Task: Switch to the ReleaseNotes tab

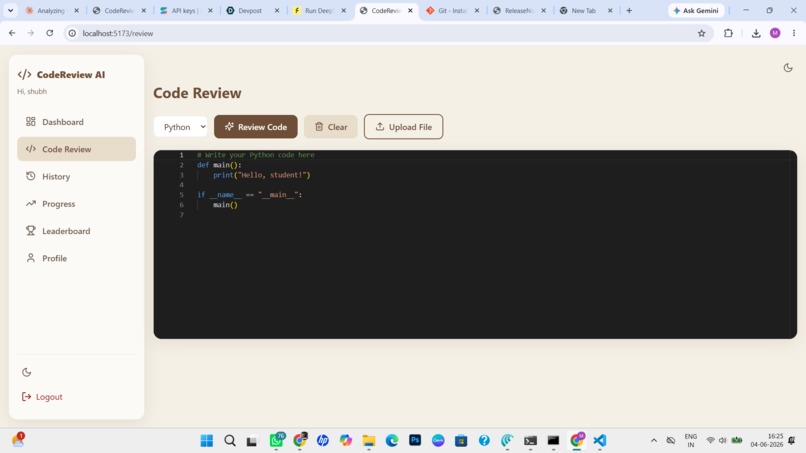Action: (x=518, y=10)
